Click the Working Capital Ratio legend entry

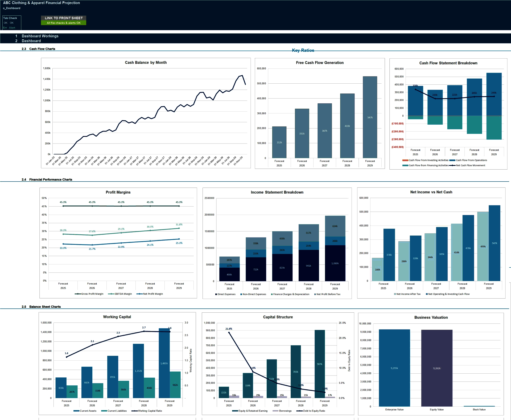147,411
